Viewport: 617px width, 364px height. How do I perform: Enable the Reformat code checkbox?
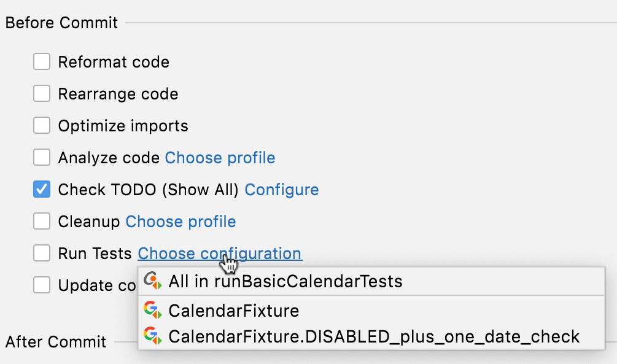(x=41, y=61)
